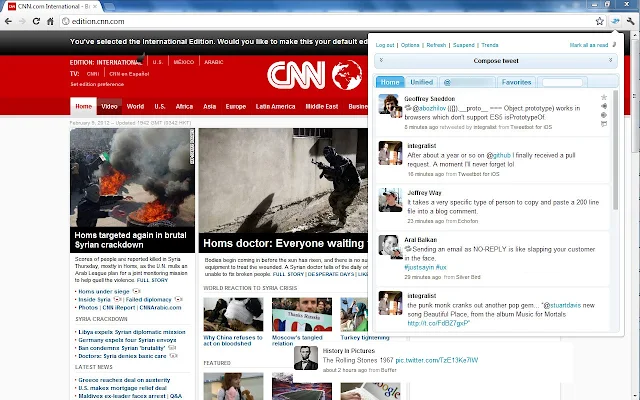The image size is (640, 400).
Task: Open Greece reaches deal on austerity story
Action: point(124,380)
